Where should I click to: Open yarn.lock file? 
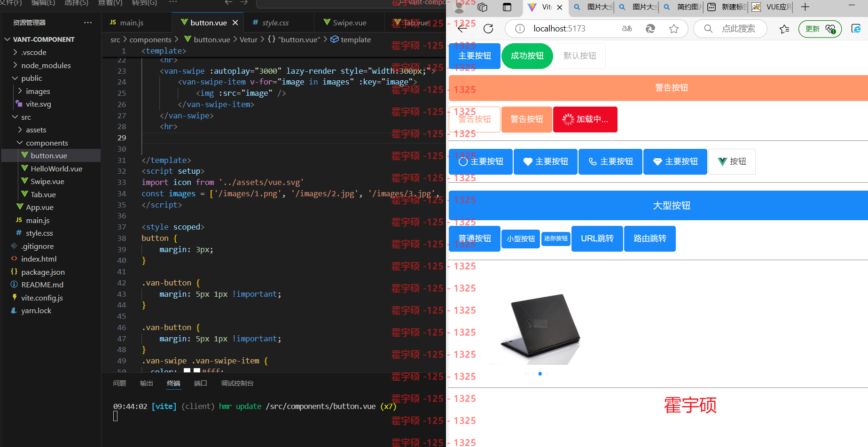pos(36,310)
